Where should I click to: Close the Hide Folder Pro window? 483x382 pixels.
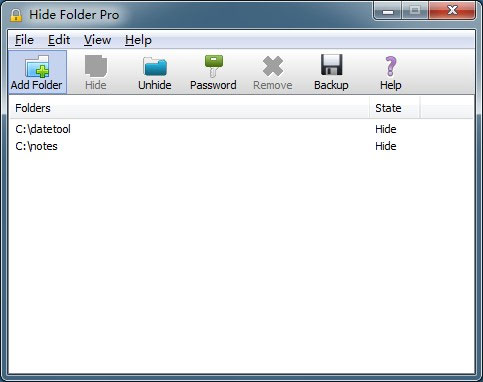pyautogui.click(x=452, y=11)
